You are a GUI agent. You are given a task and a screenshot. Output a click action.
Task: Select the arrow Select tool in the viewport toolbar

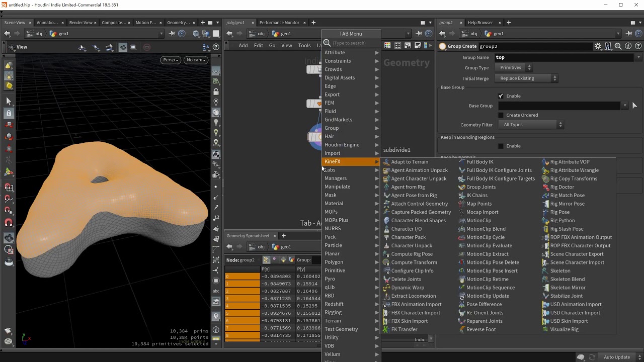(x=9, y=102)
